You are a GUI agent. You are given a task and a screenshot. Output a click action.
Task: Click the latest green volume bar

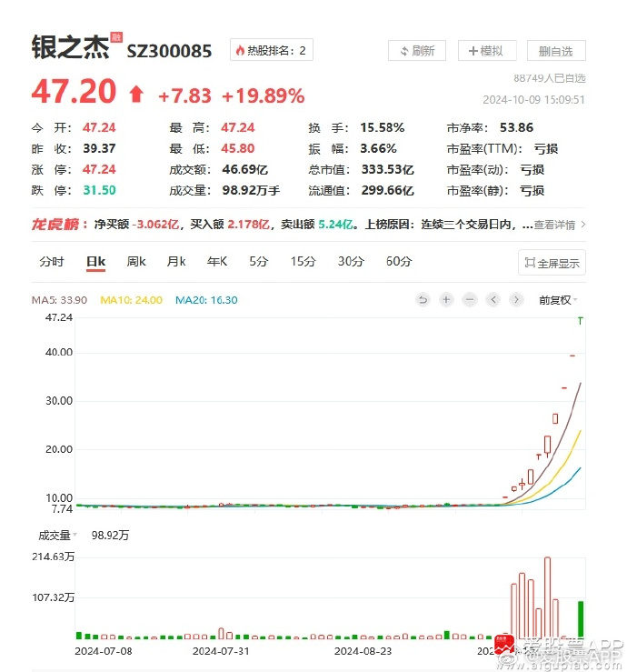coord(581,619)
